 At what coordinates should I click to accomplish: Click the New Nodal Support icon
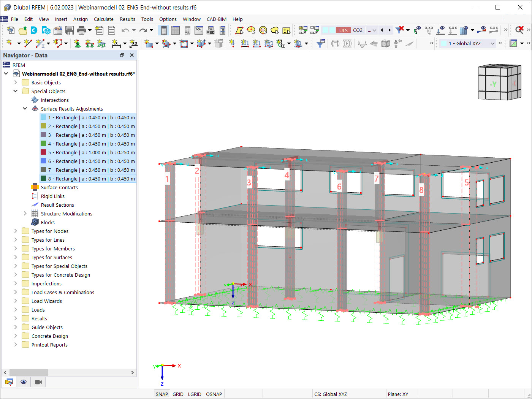click(x=77, y=44)
